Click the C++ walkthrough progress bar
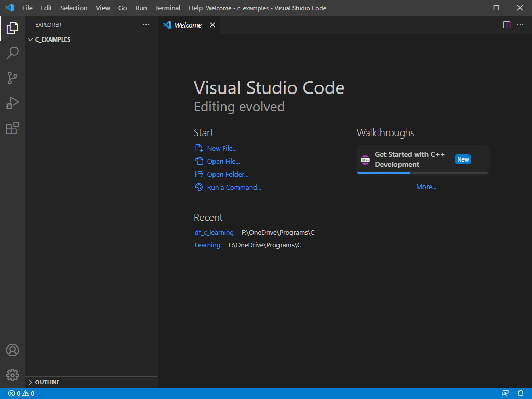The width and height of the screenshot is (532, 399). [x=422, y=172]
